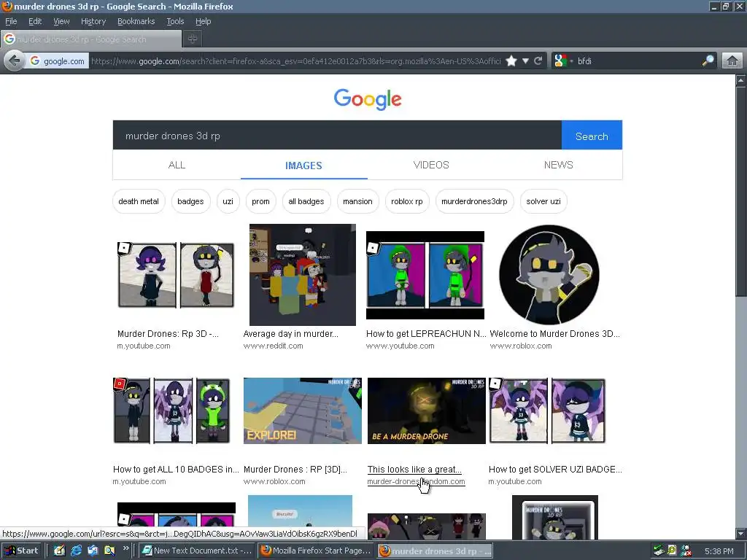Click the Google logo

(x=368, y=99)
